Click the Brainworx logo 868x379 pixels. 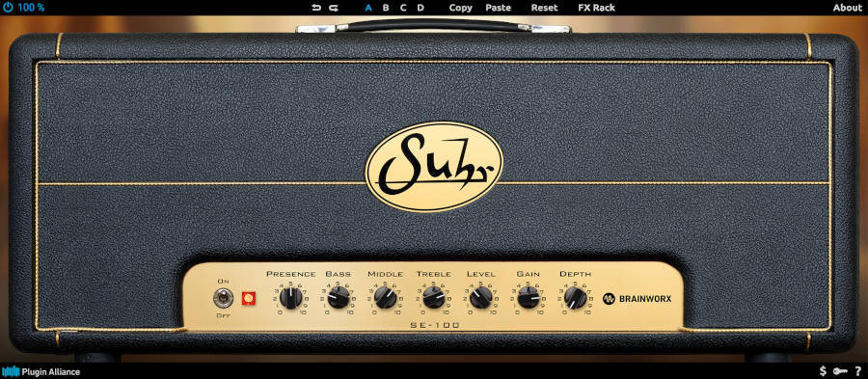point(637,299)
